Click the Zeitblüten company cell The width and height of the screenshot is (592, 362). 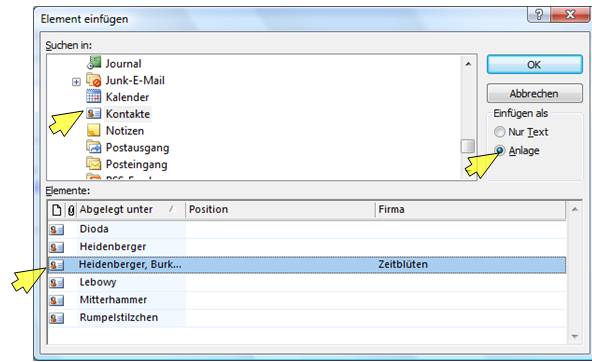(x=403, y=264)
